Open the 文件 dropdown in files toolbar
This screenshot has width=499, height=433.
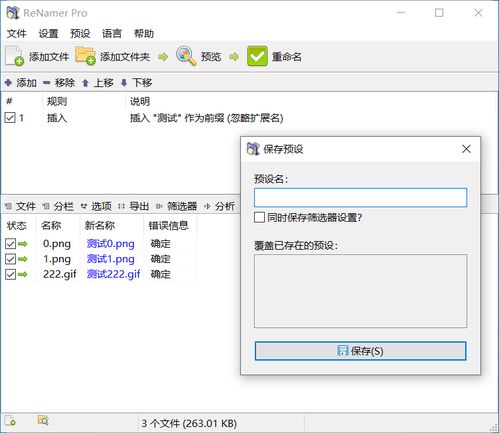click(x=21, y=207)
